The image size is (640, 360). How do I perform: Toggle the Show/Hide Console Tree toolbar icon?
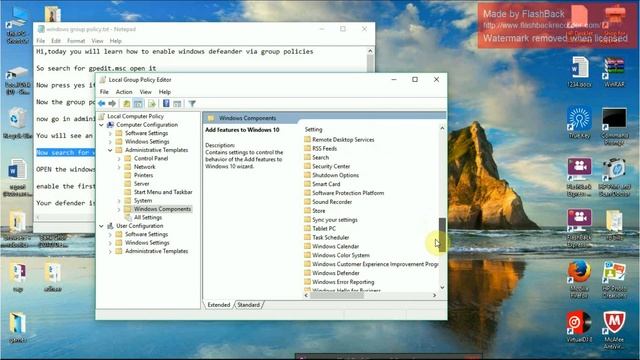pos(138,104)
